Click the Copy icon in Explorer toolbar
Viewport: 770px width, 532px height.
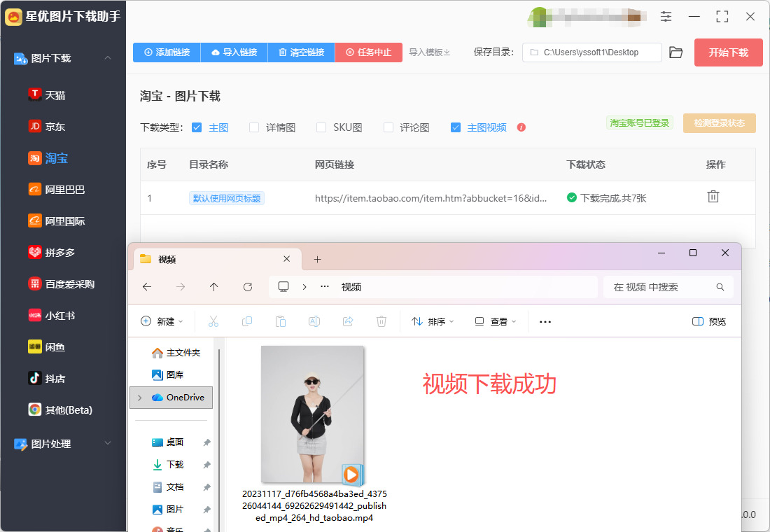pos(247,321)
